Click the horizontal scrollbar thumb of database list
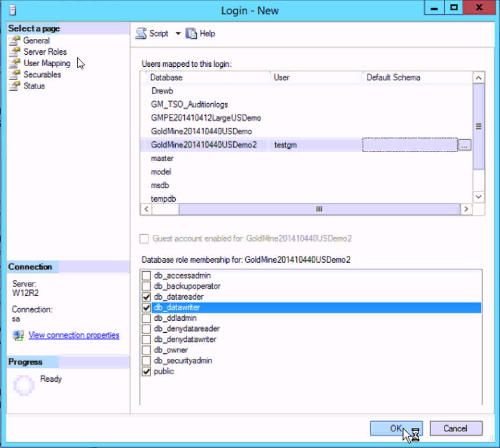The height and width of the screenshot is (448, 500). [318, 209]
